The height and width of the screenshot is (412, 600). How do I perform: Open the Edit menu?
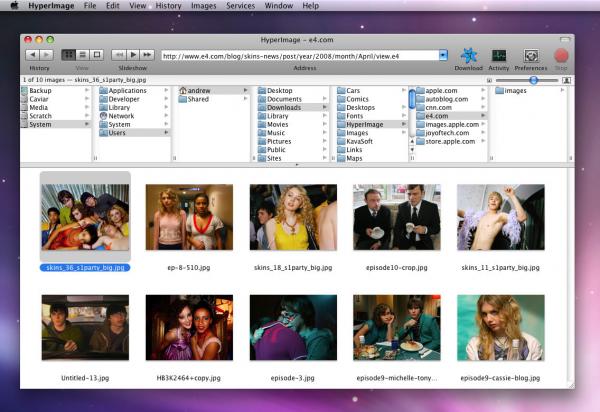pos(112,6)
